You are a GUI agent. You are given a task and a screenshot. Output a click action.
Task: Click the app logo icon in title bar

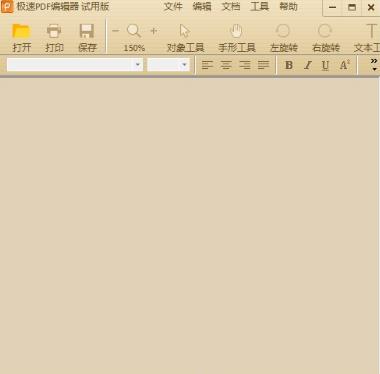coord(7,7)
